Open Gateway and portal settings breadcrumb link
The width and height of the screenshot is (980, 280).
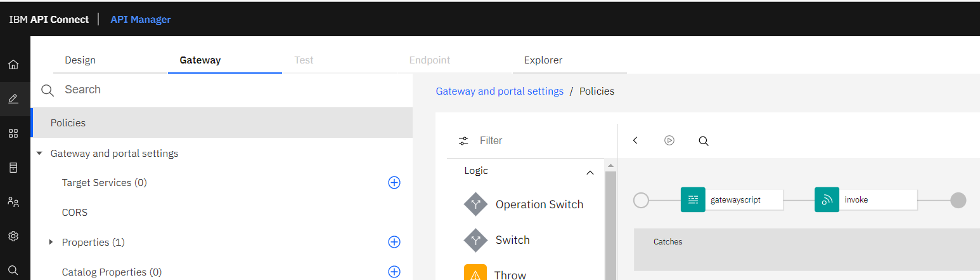[500, 91]
